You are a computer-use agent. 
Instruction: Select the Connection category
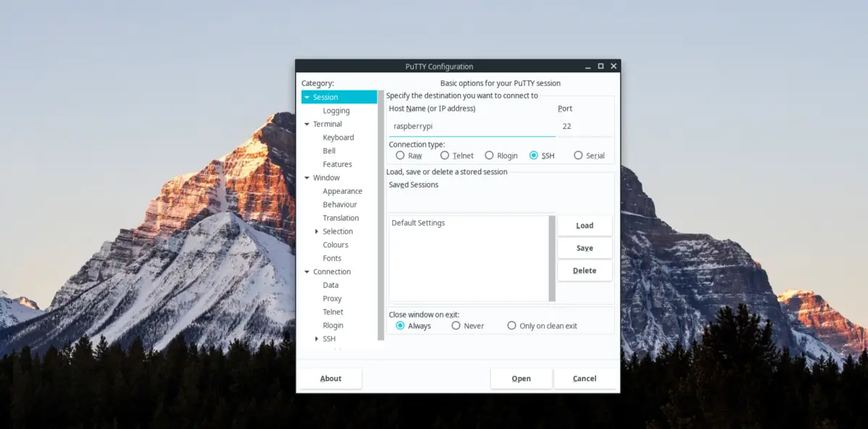pos(332,271)
